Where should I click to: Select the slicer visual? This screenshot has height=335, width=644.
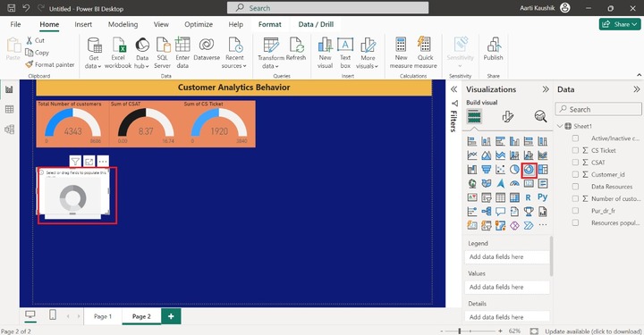[x=487, y=197]
